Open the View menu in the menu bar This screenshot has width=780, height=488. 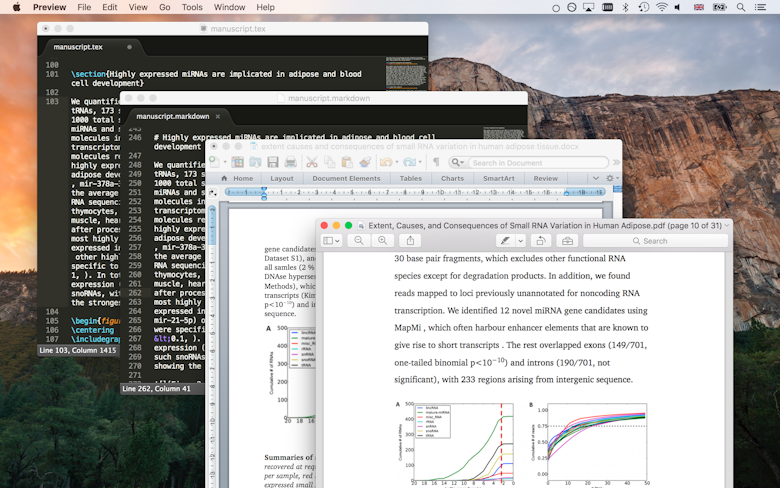click(138, 7)
